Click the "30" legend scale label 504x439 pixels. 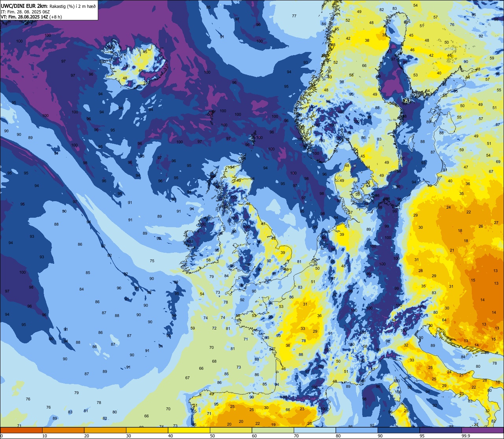click(128, 436)
